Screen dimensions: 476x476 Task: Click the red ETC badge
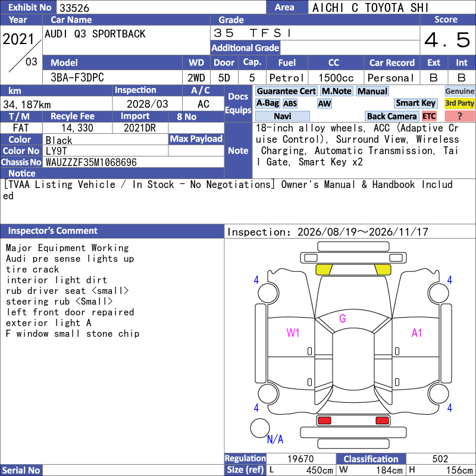coord(429,116)
